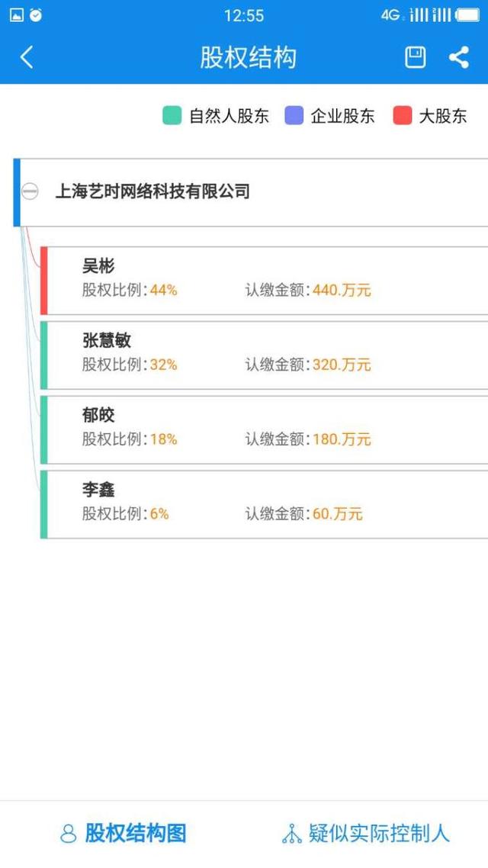This screenshot has width=488, height=868.
Task: Save the chart using the floppy disk icon
Action: 414,56
